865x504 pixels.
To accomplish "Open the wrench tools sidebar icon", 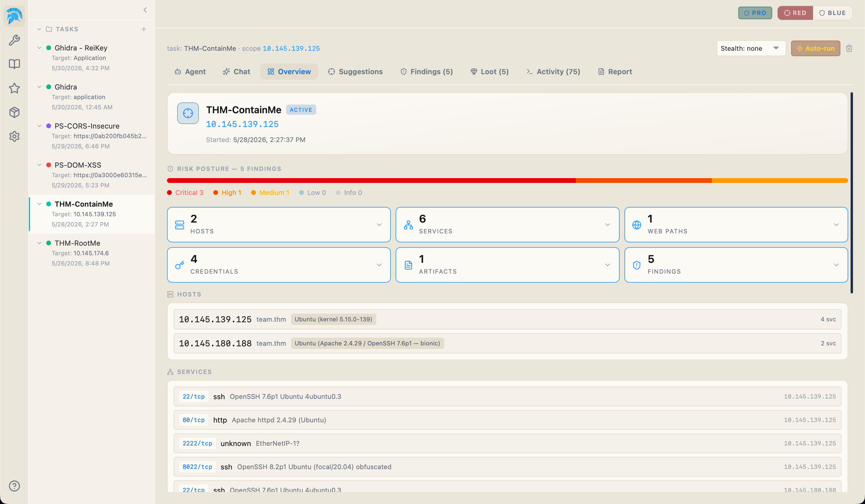I will point(14,40).
